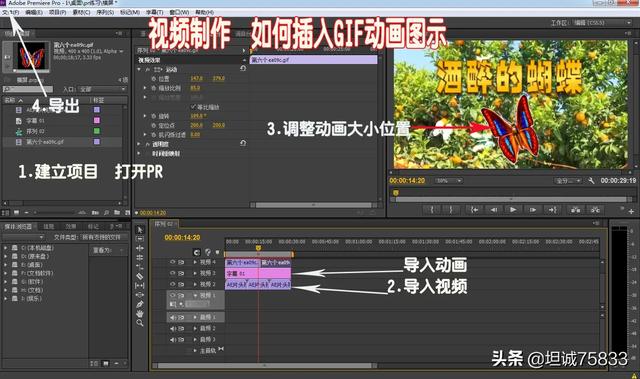Select the Pen tool
Screen dimensions: 640x379
click(140, 304)
